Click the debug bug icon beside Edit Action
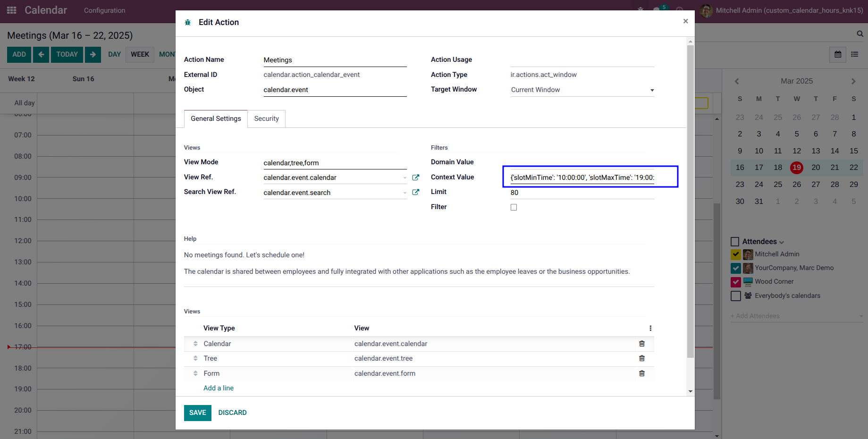 pyautogui.click(x=188, y=22)
